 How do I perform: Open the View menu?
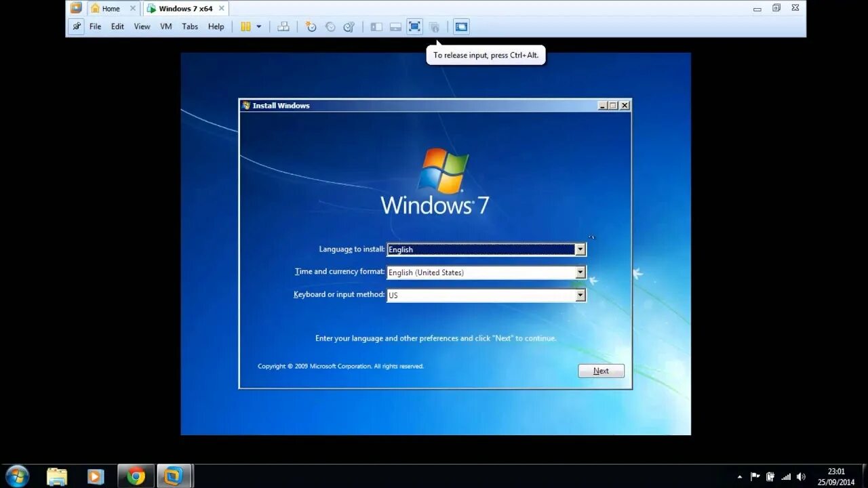142,26
